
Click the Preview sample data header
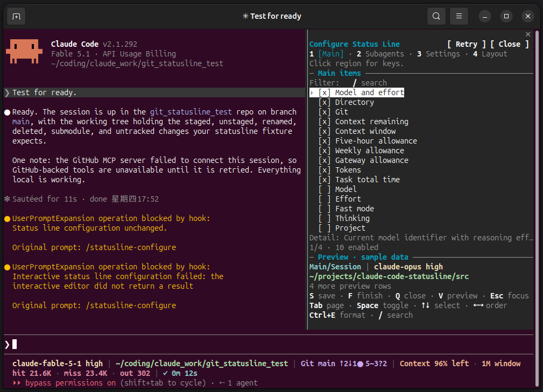[x=363, y=257]
